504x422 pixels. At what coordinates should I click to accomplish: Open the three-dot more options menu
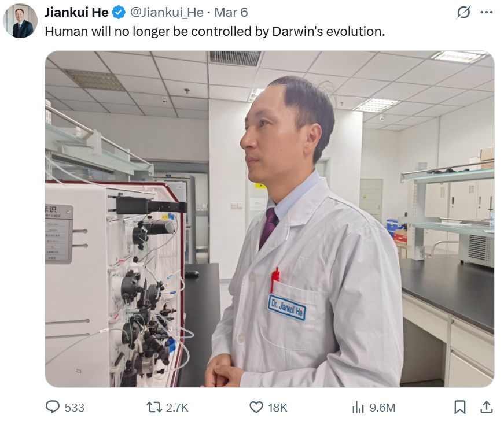click(x=486, y=12)
